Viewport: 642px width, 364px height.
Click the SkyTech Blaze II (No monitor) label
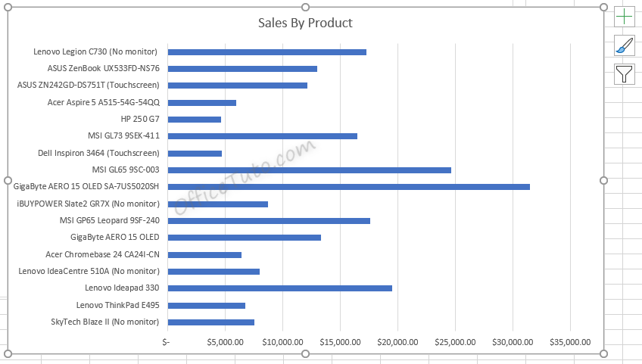click(x=104, y=322)
